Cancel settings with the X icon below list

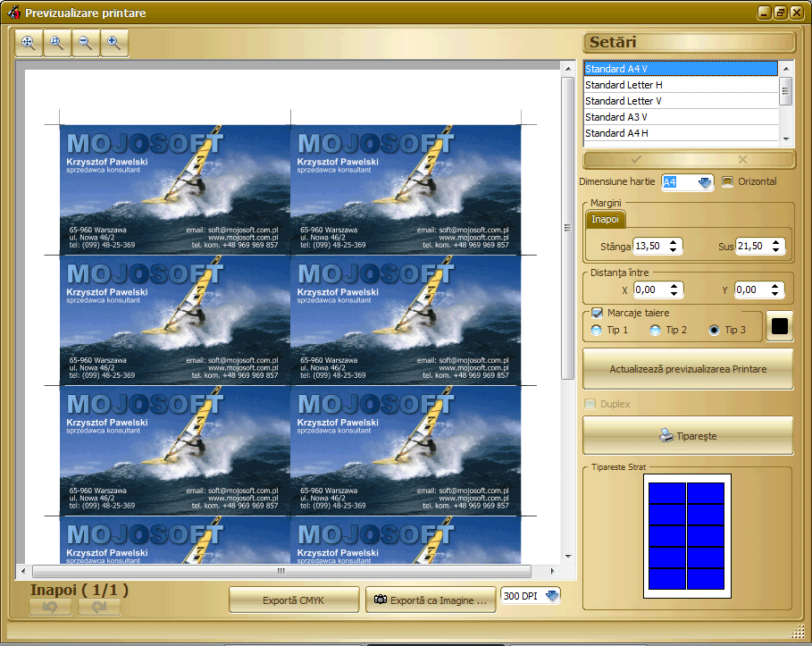[x=742, y=160]
